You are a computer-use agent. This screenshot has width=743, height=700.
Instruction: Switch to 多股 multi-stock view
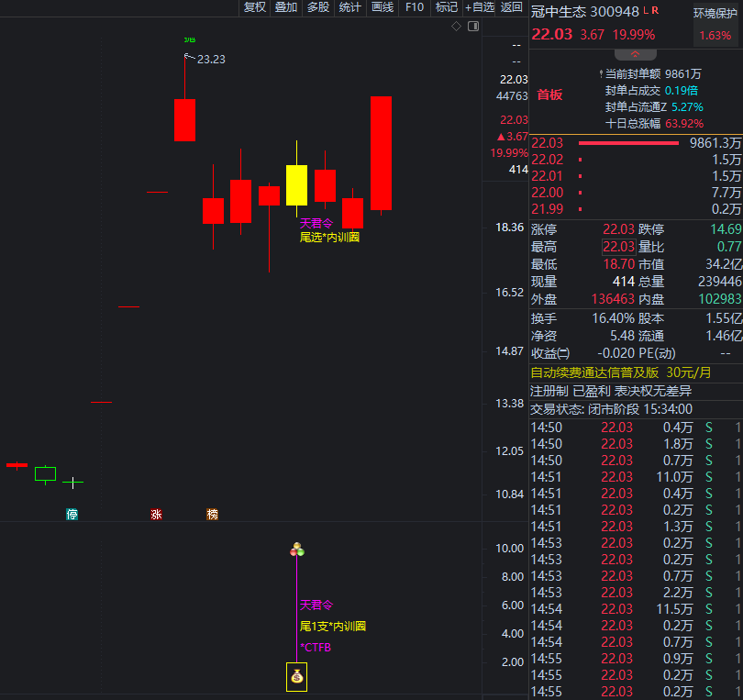click(x=318, y=7)
